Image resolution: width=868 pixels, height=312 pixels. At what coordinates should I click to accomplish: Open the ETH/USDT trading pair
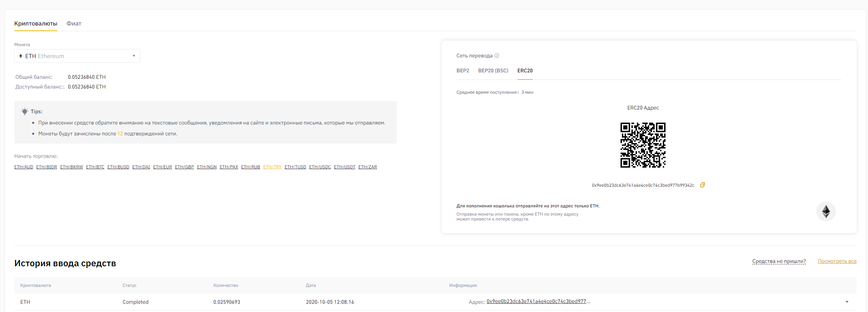coord(345,167)
